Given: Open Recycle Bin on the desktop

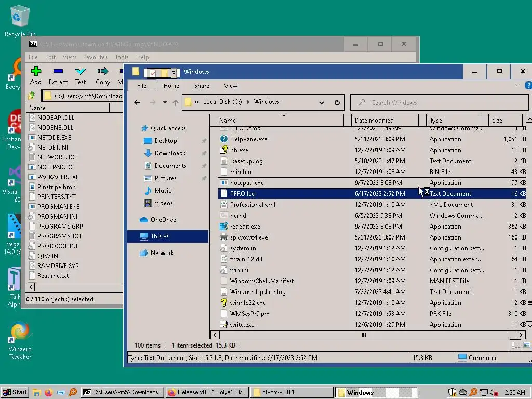Looking at the screenshot, I should coord(20,20).
